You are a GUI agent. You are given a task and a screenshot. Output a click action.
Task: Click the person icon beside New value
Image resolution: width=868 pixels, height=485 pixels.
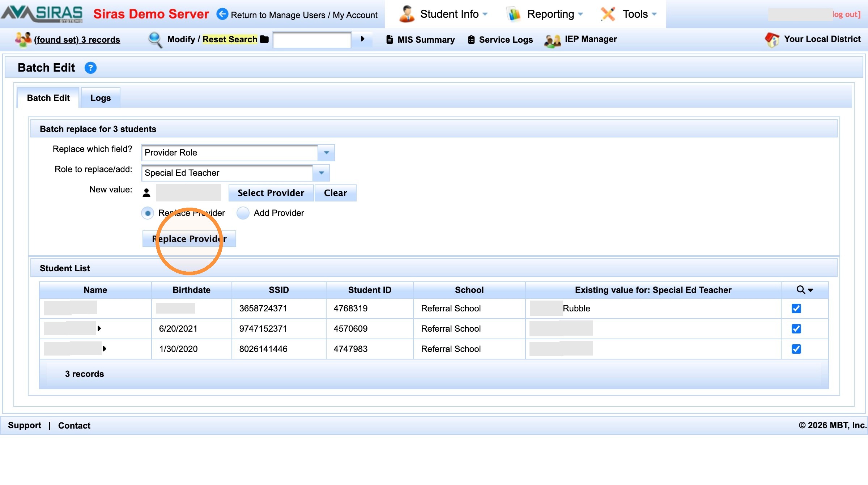tap(146, 193)
